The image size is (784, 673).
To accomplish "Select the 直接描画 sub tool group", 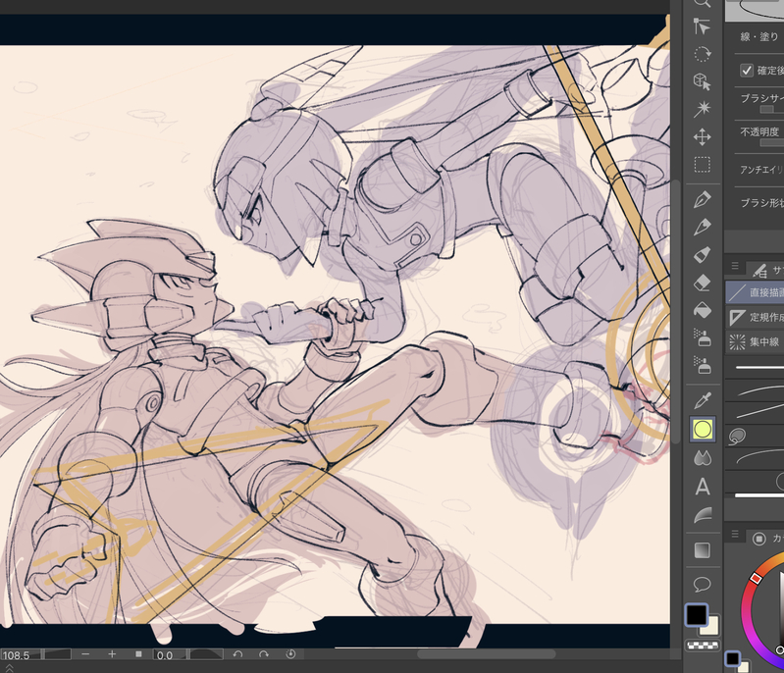I will click(x=755, y=292).
